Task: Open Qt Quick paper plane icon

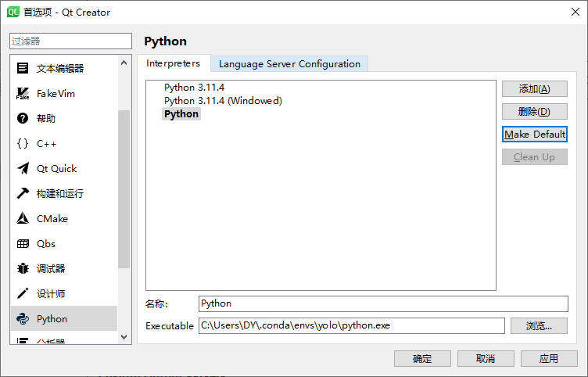Action: point(23,168)
